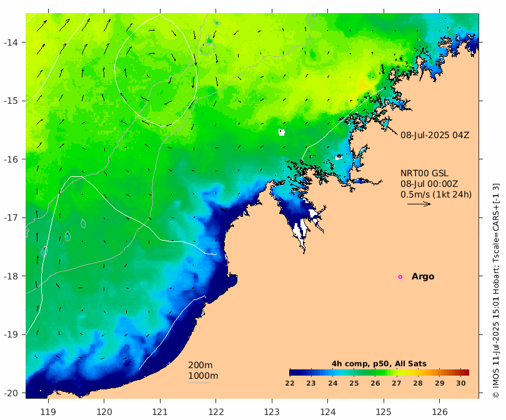Click the '1000m' depth contour label
The height and width of the screenshot is (420, 506).
pos(203,376)
